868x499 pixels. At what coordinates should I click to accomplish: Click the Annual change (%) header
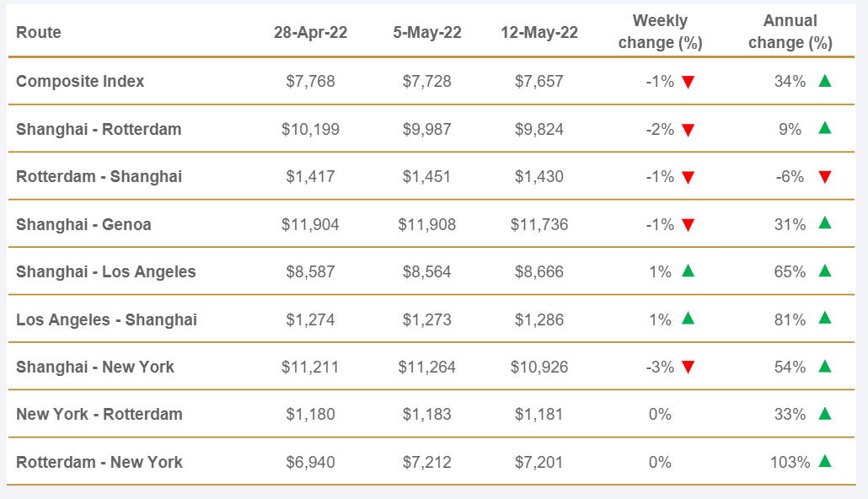click(x=790, y=32)
